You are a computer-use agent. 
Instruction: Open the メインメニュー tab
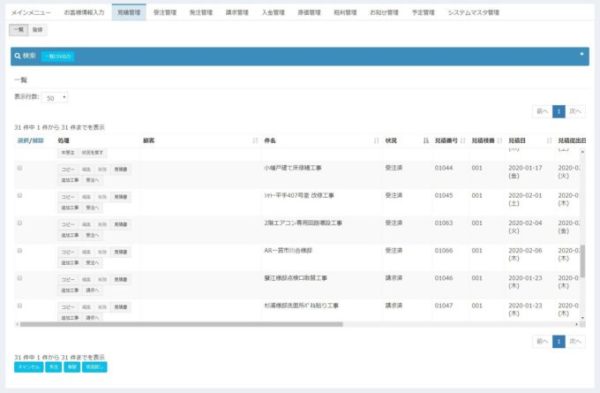coord(31,12)
